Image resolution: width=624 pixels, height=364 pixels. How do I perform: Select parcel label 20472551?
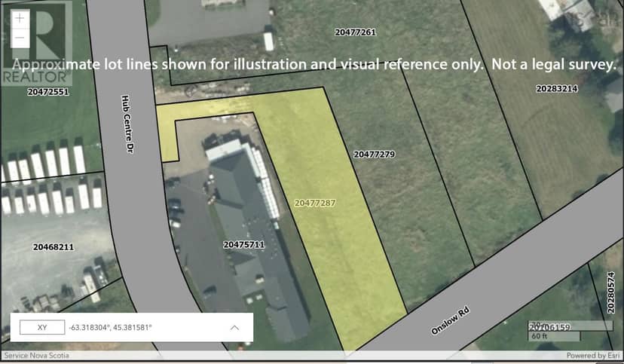pyautogui.click(x=48, y=92)
